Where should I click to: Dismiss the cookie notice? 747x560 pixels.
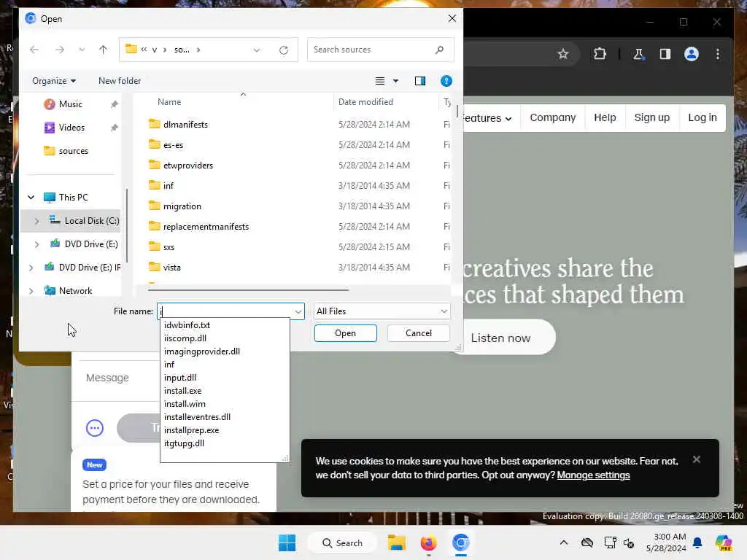[697, 459]
